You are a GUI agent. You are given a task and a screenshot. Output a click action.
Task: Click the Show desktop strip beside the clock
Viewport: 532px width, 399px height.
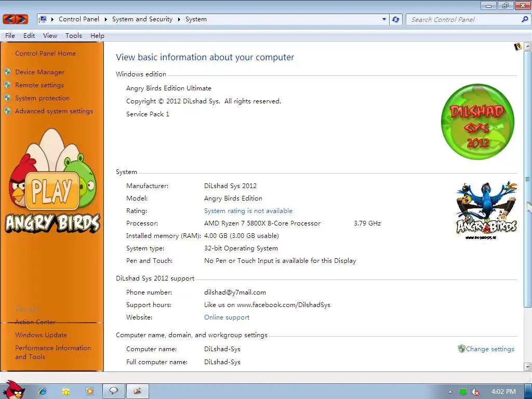pos(528,391)
